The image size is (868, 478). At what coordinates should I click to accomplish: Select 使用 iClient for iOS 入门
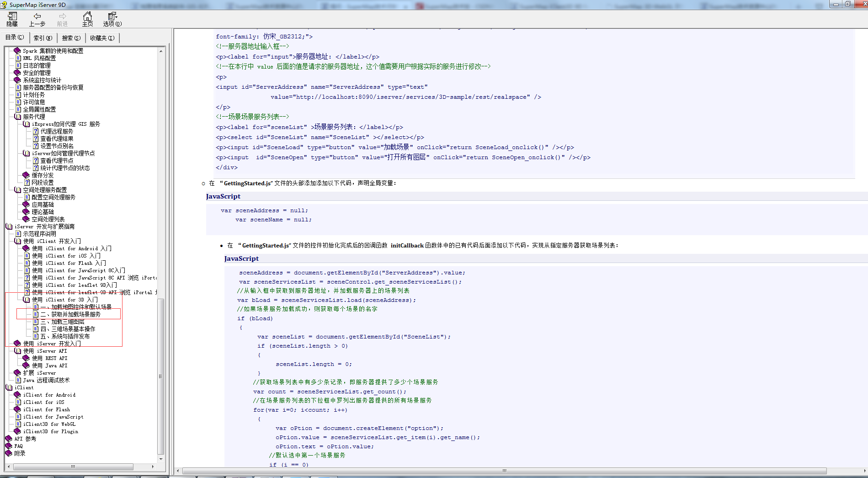(66, 256)
